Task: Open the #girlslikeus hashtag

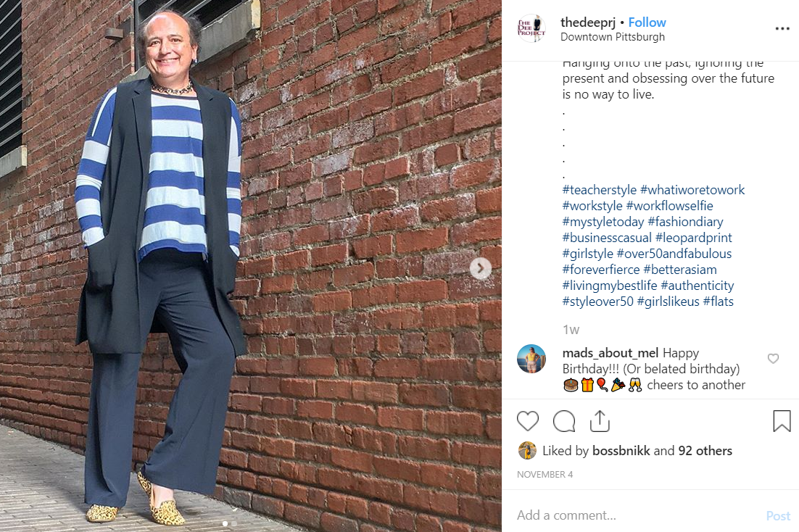Action: pos(668,302)
